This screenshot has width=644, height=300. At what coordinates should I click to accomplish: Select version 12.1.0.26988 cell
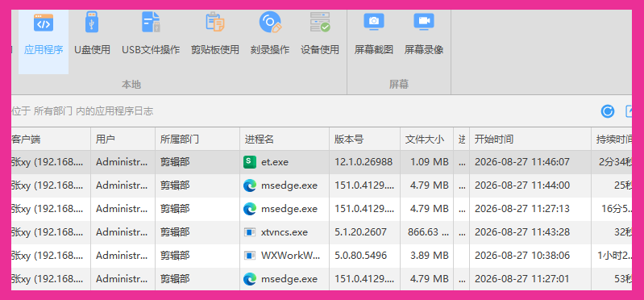tap(364, 162)
